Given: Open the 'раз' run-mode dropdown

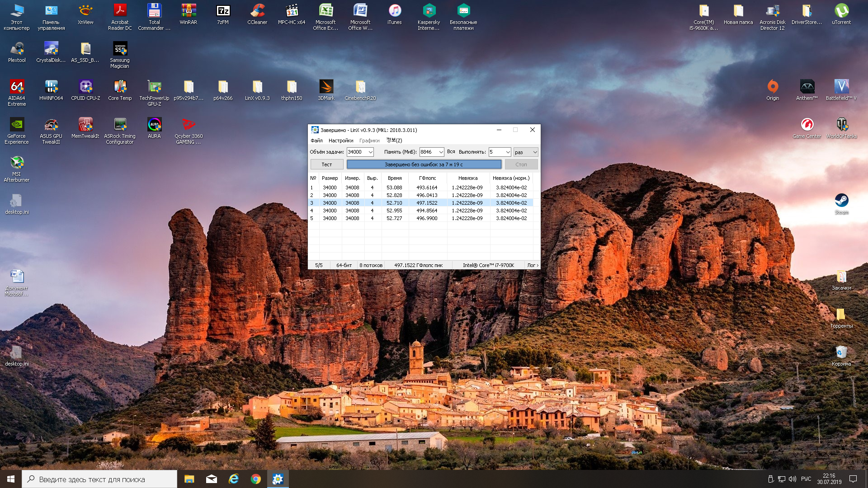Looking at the screenshot, I should (x=535, y=152).
